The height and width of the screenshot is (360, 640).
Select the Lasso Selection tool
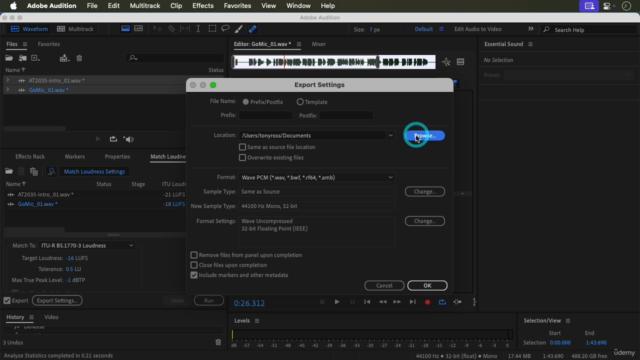tap(225, 29)
